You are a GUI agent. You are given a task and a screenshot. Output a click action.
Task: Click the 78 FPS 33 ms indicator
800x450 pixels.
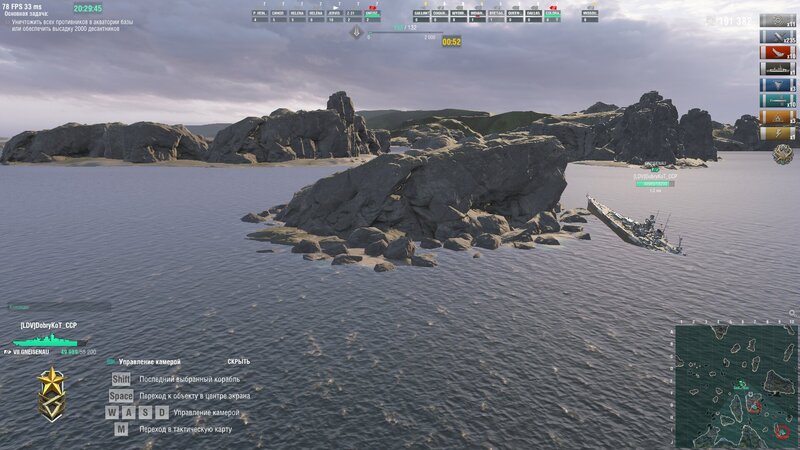click(22, 7)
